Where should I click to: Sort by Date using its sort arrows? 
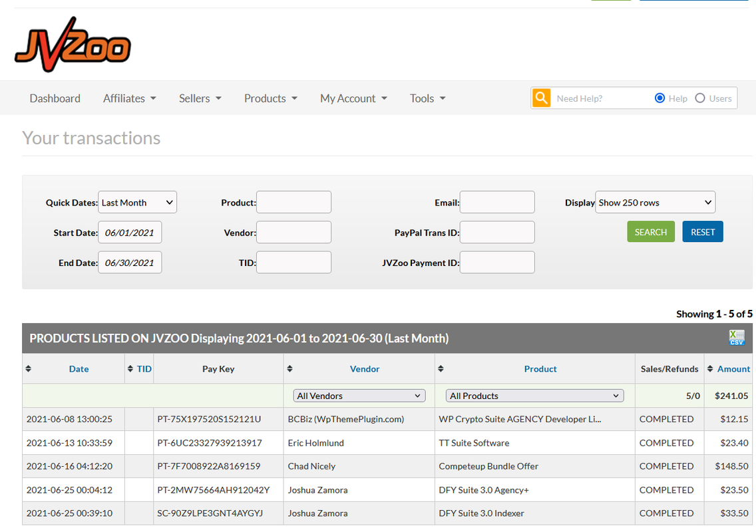point(29,368)
